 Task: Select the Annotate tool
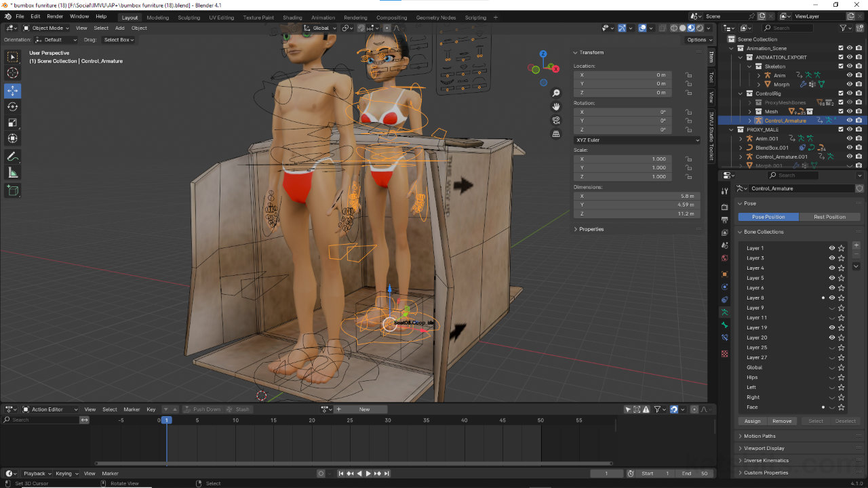coord(13,156)
